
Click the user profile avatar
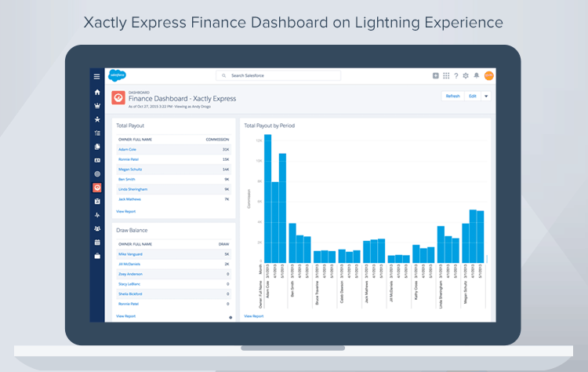[488, 76]
